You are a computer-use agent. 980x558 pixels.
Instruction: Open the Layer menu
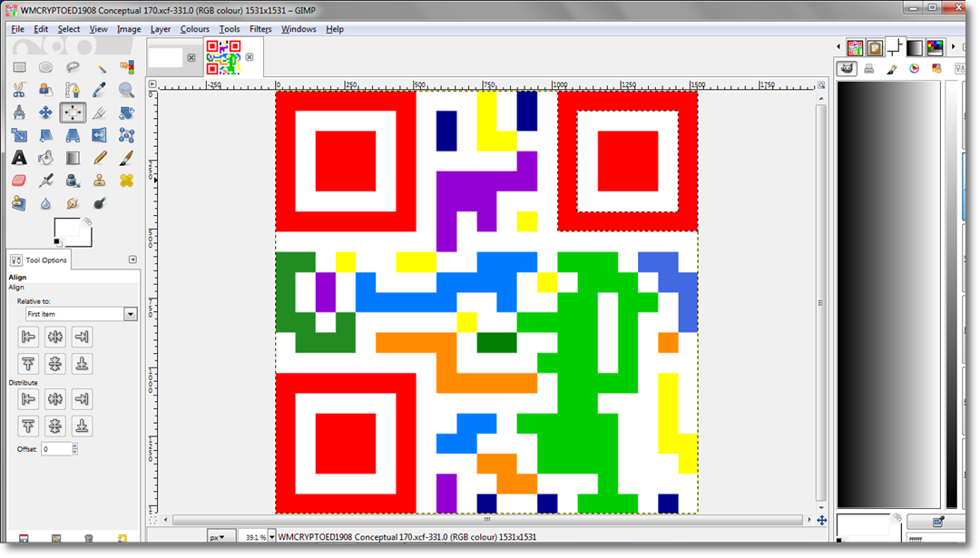point(161,29)
